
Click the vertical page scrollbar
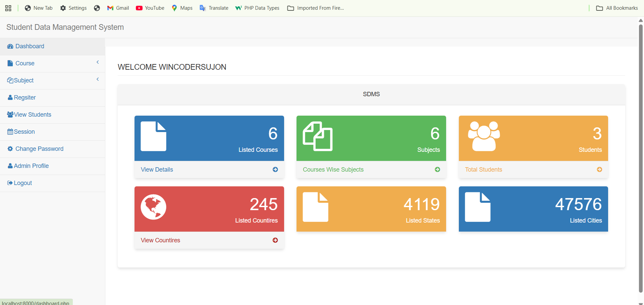tap(641, 158)
